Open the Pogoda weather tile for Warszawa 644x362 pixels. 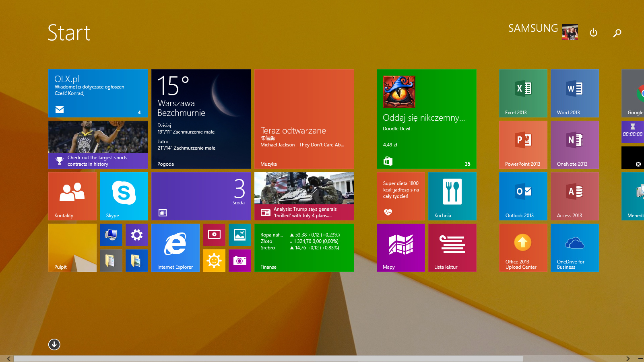pyautogui.click(x=201, y=119)
